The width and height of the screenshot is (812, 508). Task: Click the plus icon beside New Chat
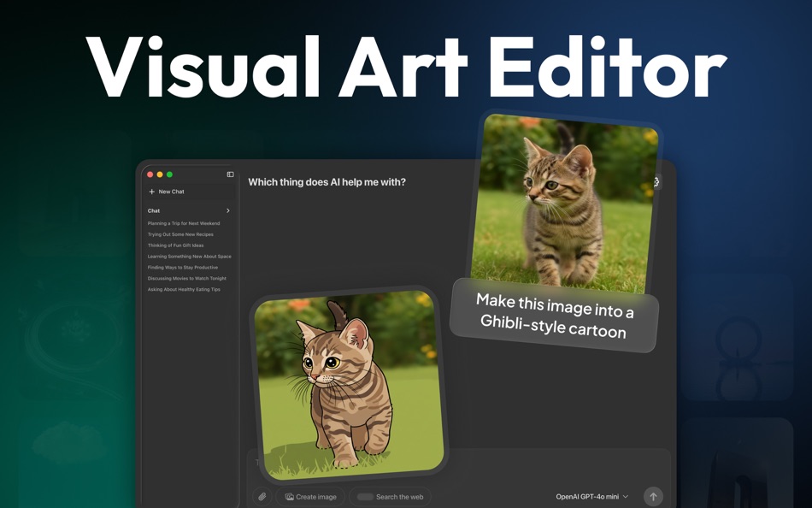[152, 192]
